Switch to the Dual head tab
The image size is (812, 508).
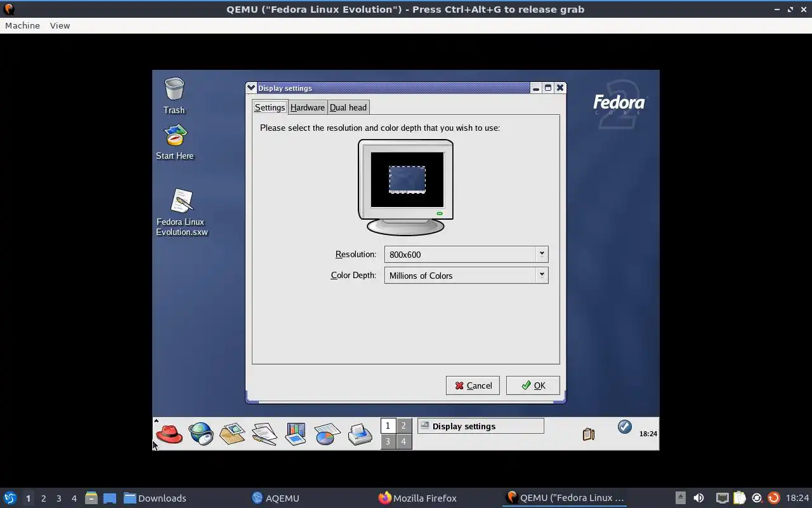348,107
